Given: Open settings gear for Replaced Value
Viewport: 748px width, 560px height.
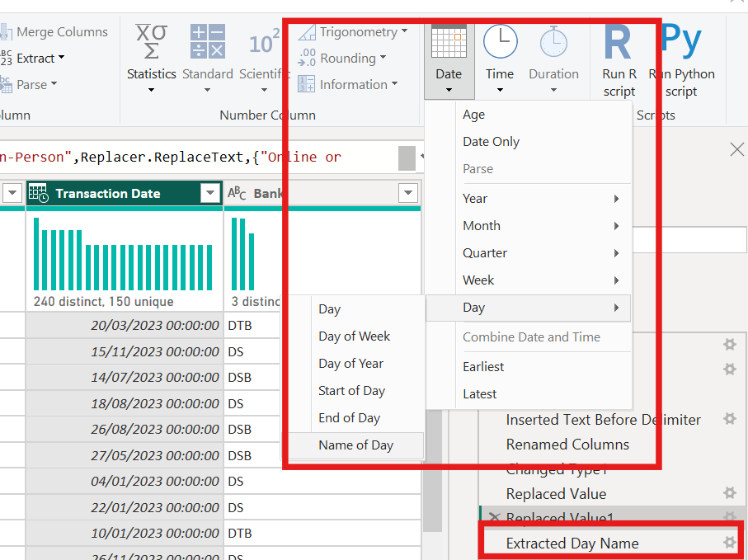Looking at the screenshot, I should pos(729,492).
